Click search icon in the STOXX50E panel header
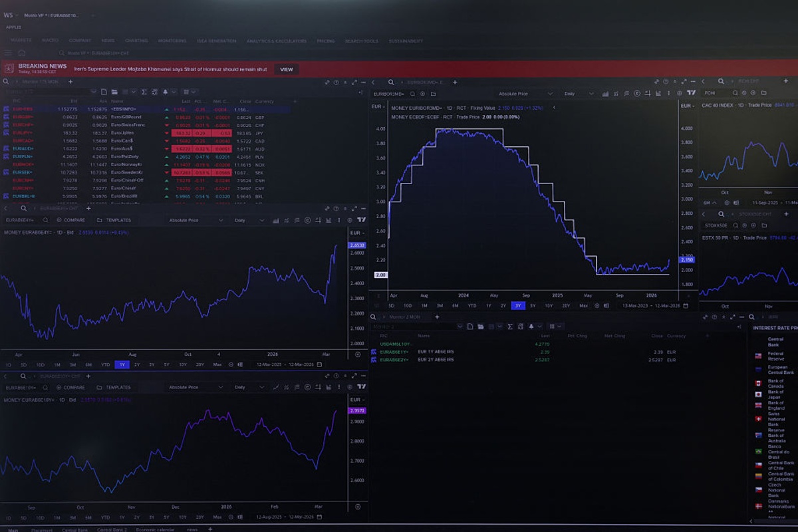Image resolution: width=798 pixels, height=532 pixels. (722, 214)
